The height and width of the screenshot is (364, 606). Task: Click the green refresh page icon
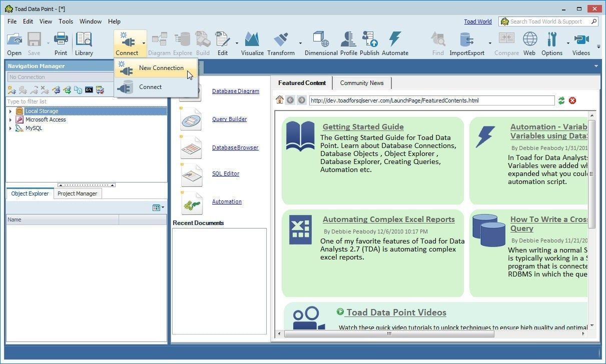tap(561, 100)
